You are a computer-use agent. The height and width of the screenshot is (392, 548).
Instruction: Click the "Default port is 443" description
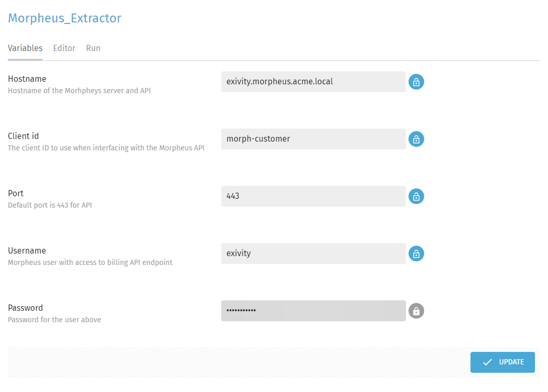pyautogui.click(x=50, y=205)
